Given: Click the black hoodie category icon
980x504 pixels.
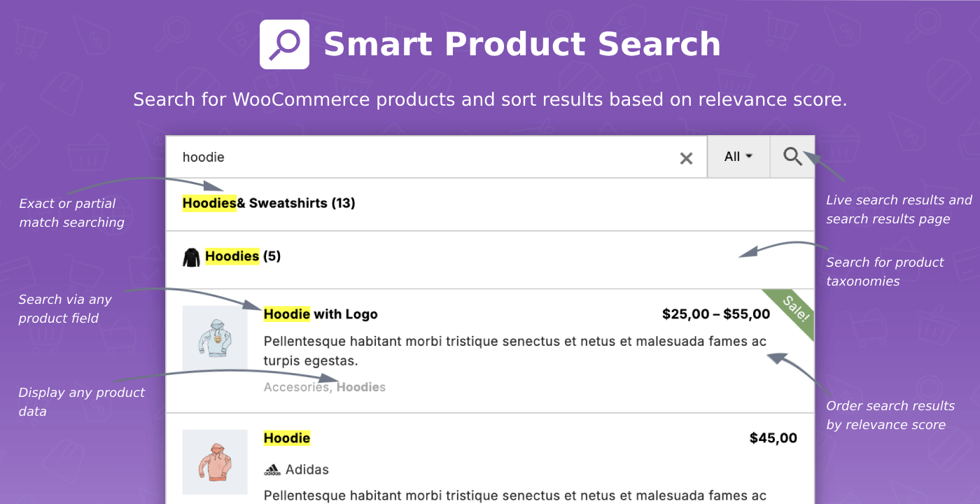Looking at the screenshot, I should coord(191,257).
